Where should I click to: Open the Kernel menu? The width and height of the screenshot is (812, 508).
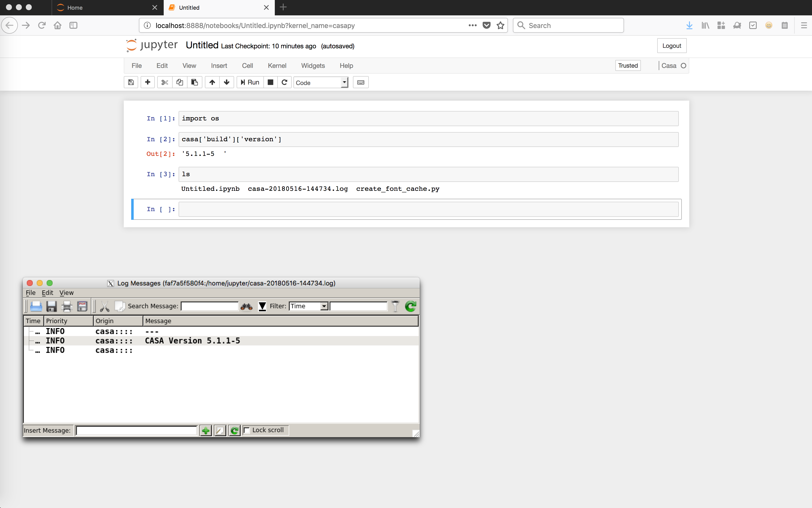277,65
